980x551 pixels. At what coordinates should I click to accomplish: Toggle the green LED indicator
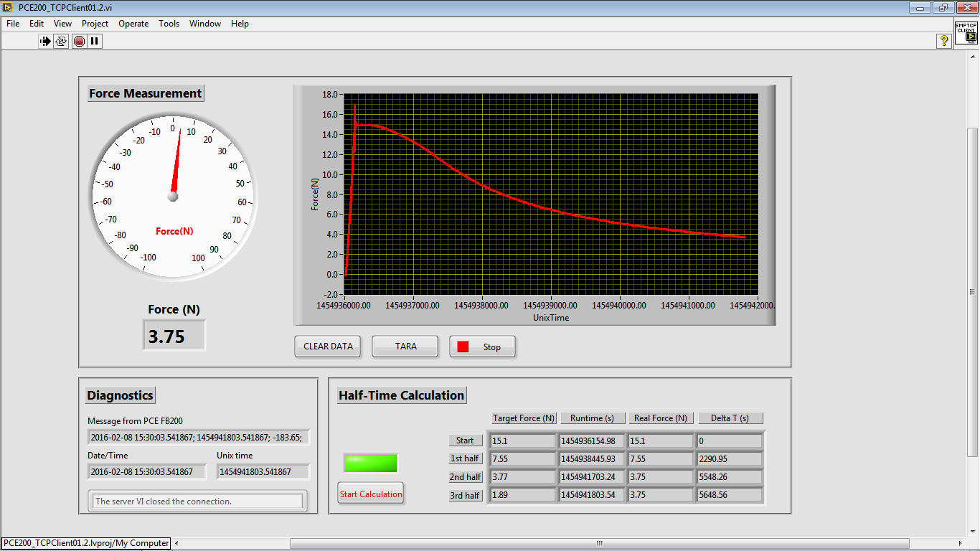tap(370, 463)
